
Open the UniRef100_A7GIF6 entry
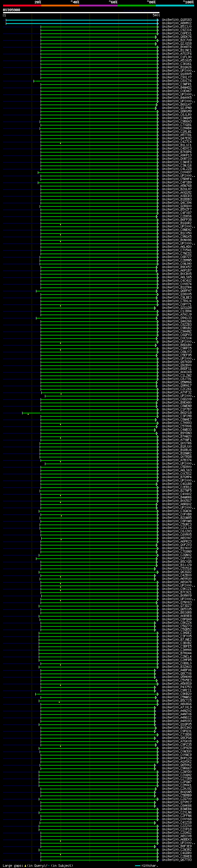[x=177, y=54]
